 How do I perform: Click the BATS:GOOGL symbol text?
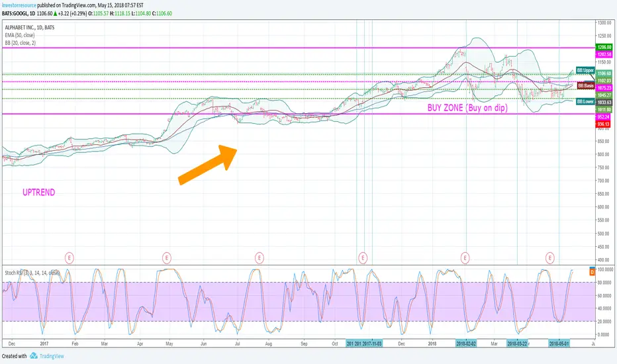[x=14, y=13]
